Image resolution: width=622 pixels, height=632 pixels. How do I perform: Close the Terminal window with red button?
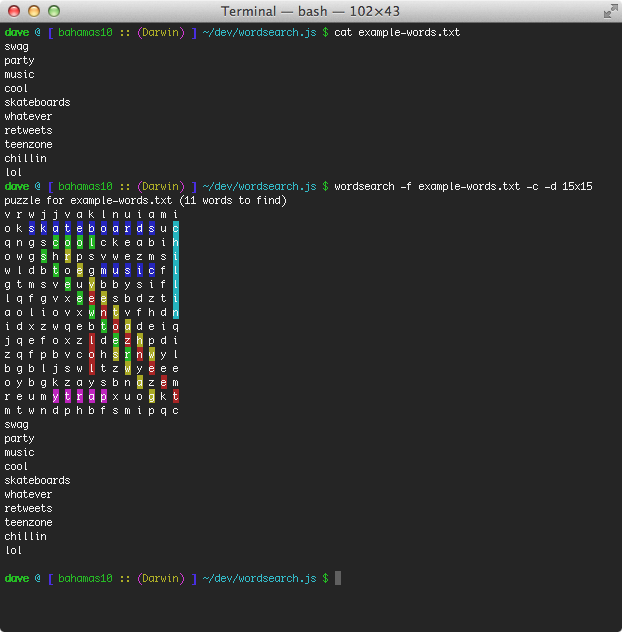click(14, 11)
